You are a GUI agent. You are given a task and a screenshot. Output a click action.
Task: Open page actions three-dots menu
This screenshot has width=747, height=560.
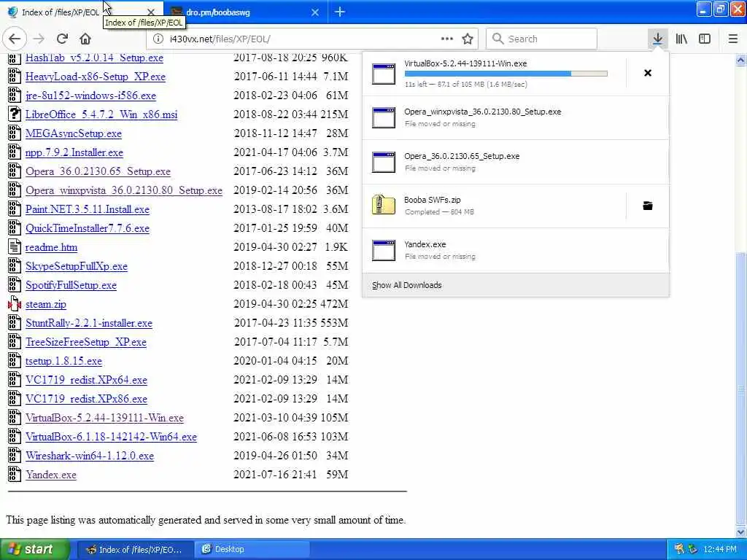pyautogui.click(x=447, y=39)
